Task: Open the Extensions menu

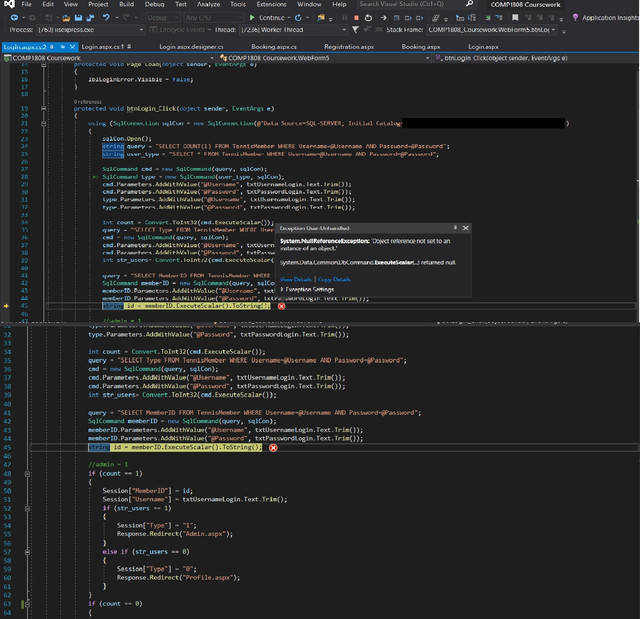Action: point(271,4)
